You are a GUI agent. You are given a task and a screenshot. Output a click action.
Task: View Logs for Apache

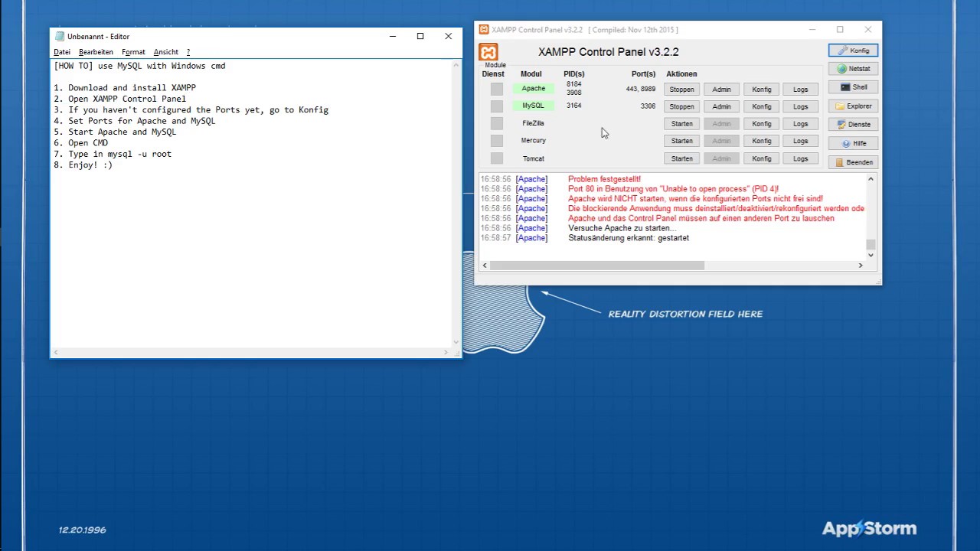(x=800, y=90)
